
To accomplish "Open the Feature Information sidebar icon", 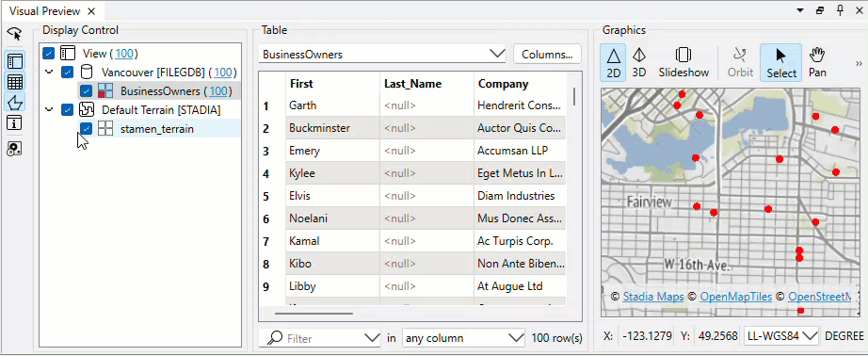I will pos(15,123).
